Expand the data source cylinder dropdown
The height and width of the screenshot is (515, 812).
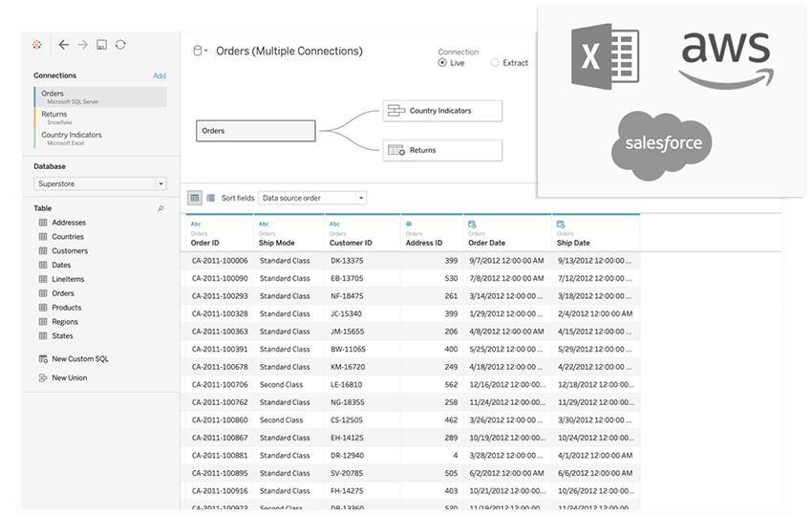201,51
